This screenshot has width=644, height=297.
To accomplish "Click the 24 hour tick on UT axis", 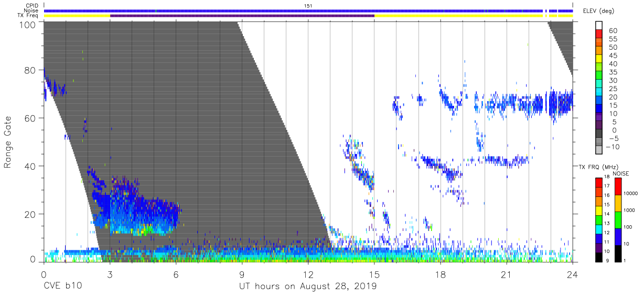I will (x=572, y=274).
